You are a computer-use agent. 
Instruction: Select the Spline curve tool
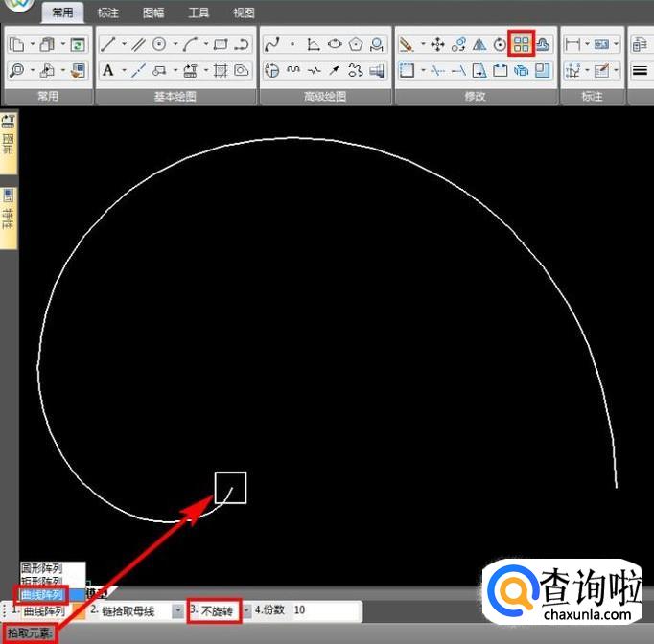click(x=271, y=44)
